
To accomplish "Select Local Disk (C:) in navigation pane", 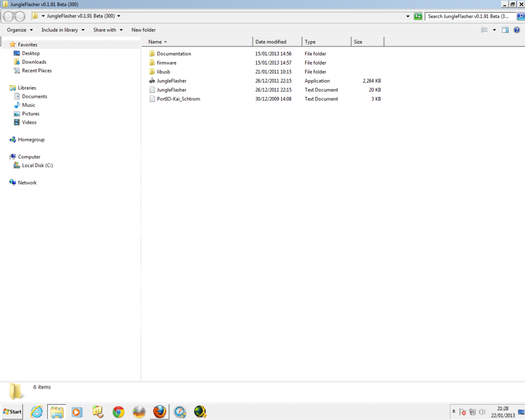I will (37, 166).
